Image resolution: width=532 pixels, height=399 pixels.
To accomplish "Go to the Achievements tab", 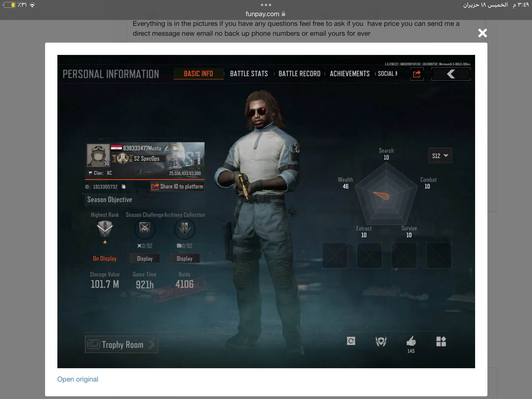I will [349, 74].
